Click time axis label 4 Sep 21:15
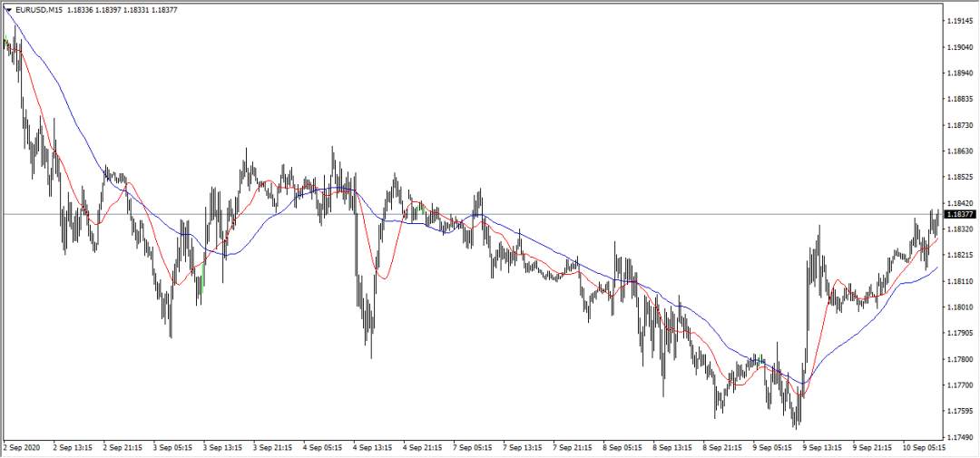This screenshot has height=458, width=980. 423,448
